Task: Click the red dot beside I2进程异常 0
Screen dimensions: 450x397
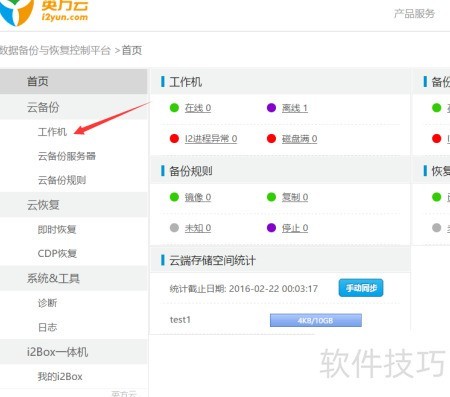Action: tap(174, 138)
